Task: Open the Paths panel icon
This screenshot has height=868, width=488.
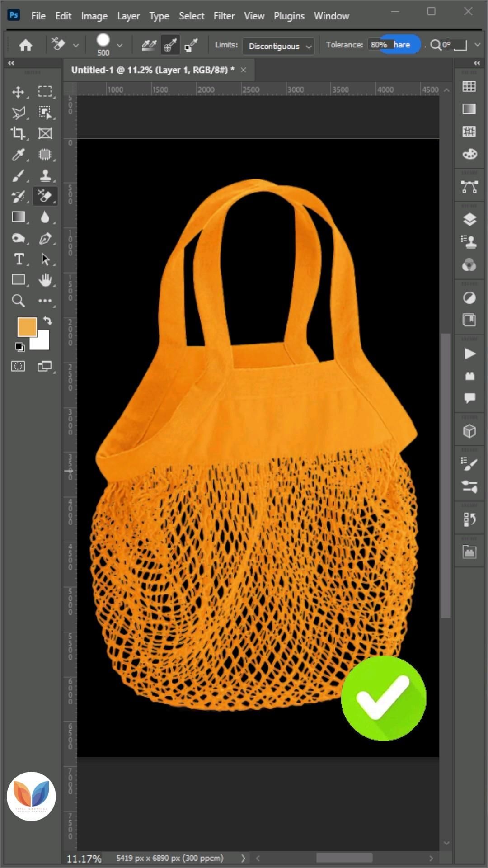Action: [469, 186]
